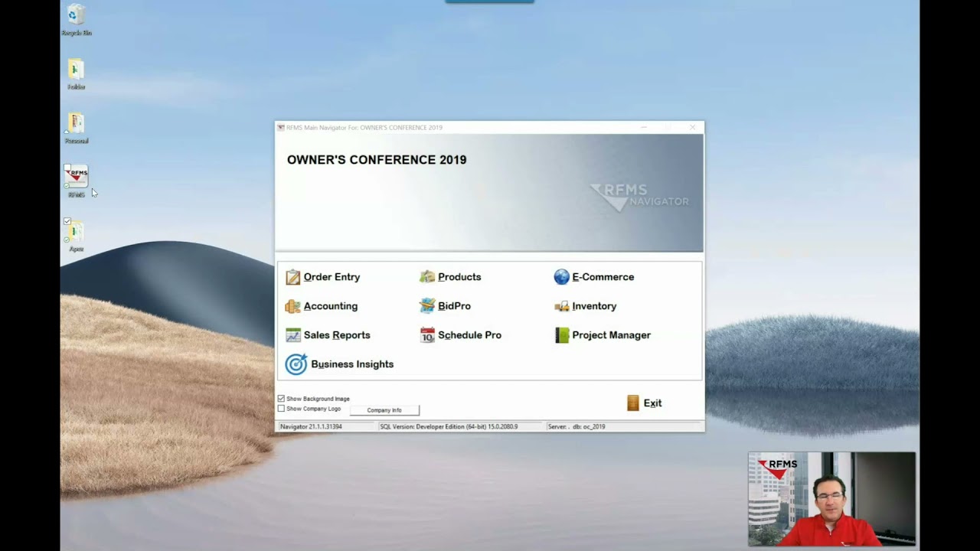980x551 pixels.
Task: Open the Inventory module
Action: (585, 306)
